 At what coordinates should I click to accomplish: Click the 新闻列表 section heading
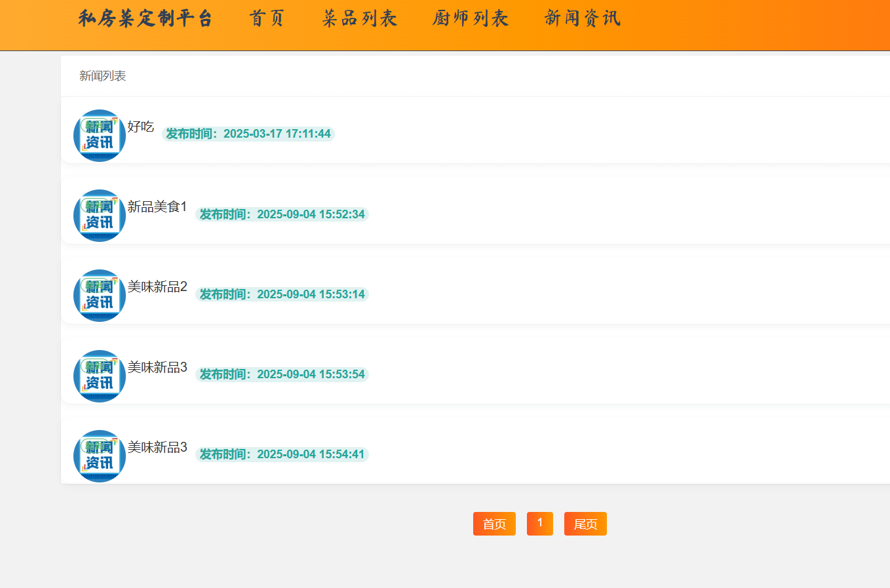pos(103,76)
